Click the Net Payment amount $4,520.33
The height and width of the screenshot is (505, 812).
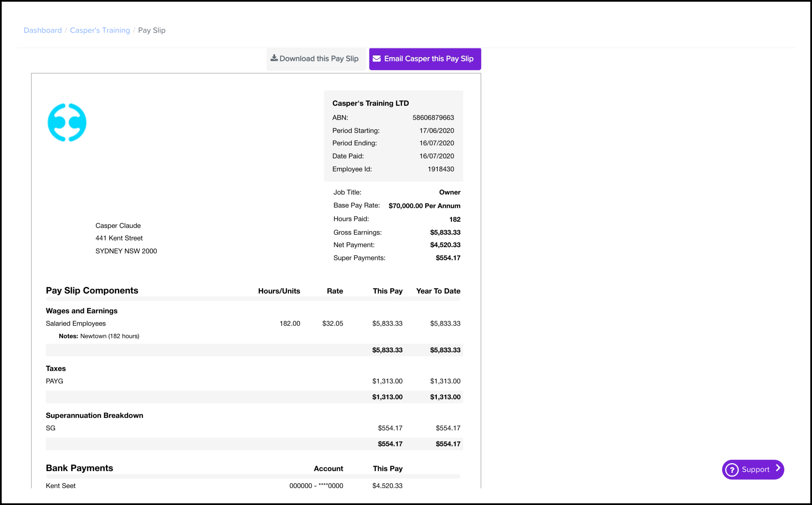pyautogui.click(x=445, y=245)
